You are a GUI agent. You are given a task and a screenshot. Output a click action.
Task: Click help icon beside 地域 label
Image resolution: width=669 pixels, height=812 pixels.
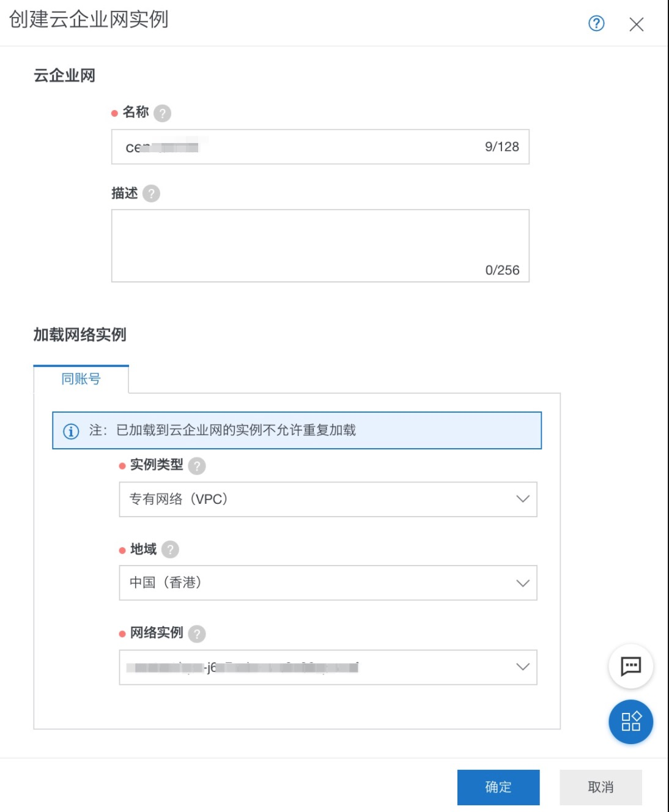(x=170, y=550)
